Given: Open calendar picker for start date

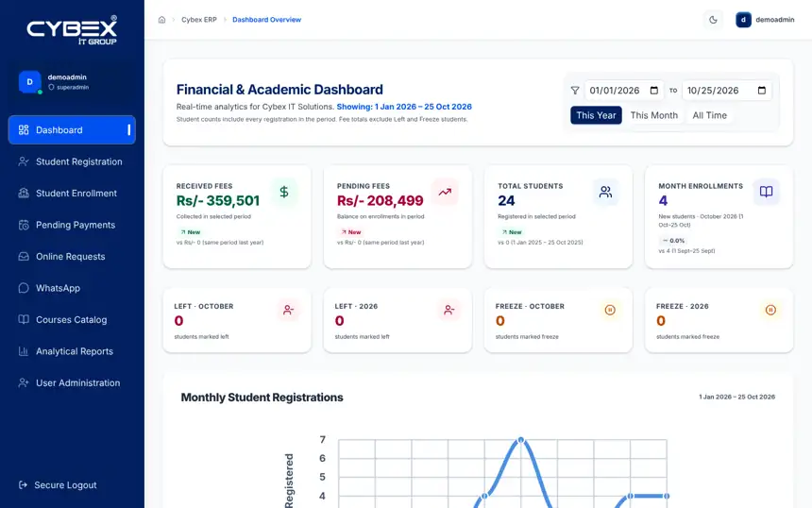Looking at the screenshot, I should click(x=654, y=91).
